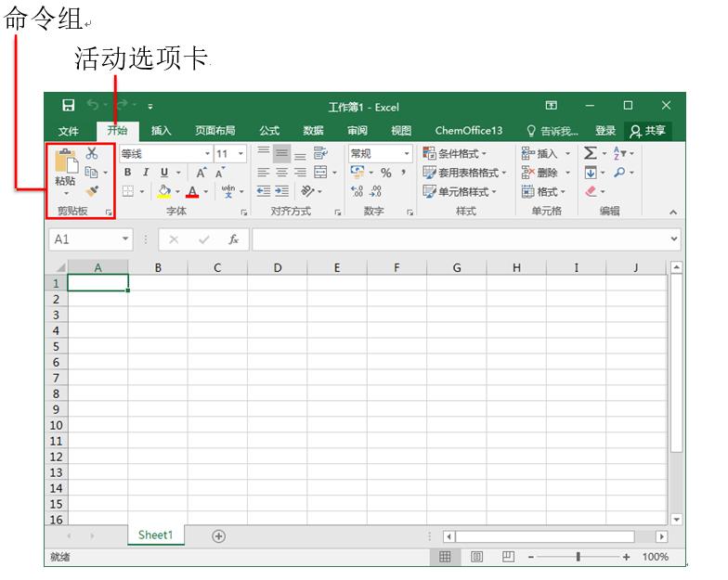
Task: Click Decrease Decimal icon
Action: 375,191
